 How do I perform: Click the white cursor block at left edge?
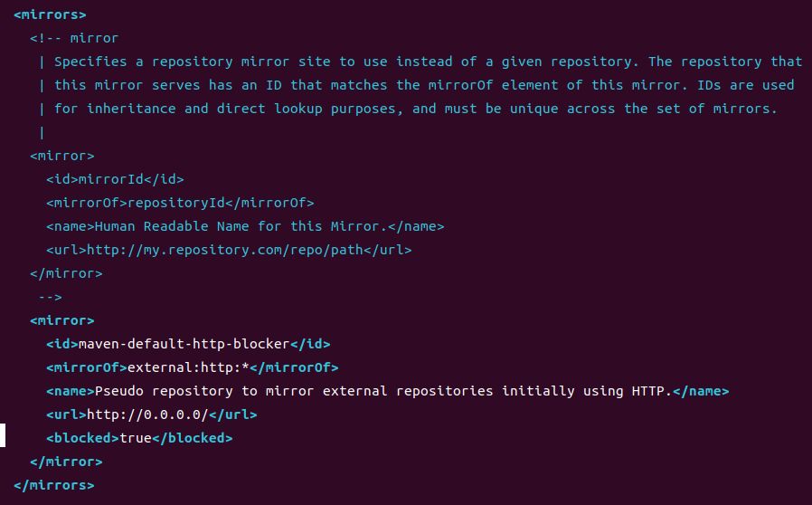3,435
